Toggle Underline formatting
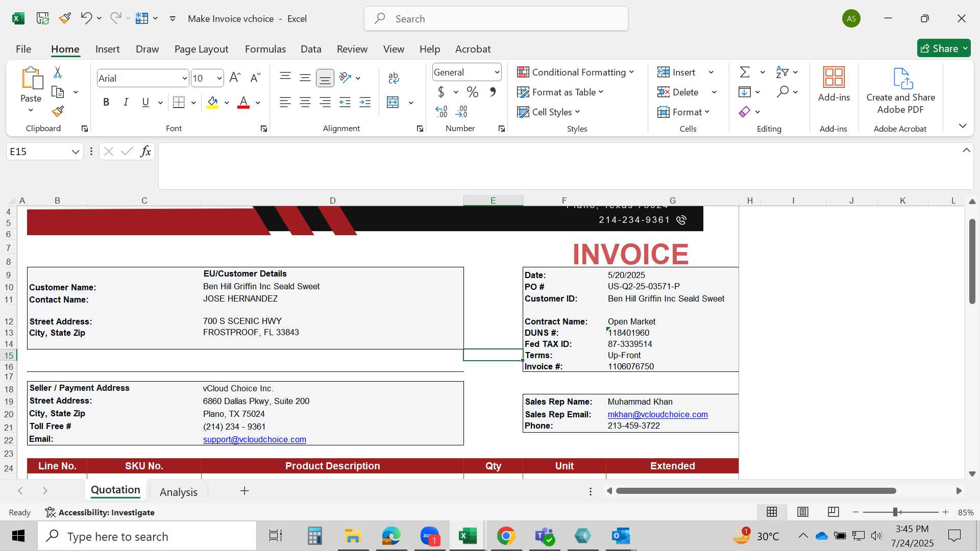This screenshot has height=551, width=980. click(145, 103)
